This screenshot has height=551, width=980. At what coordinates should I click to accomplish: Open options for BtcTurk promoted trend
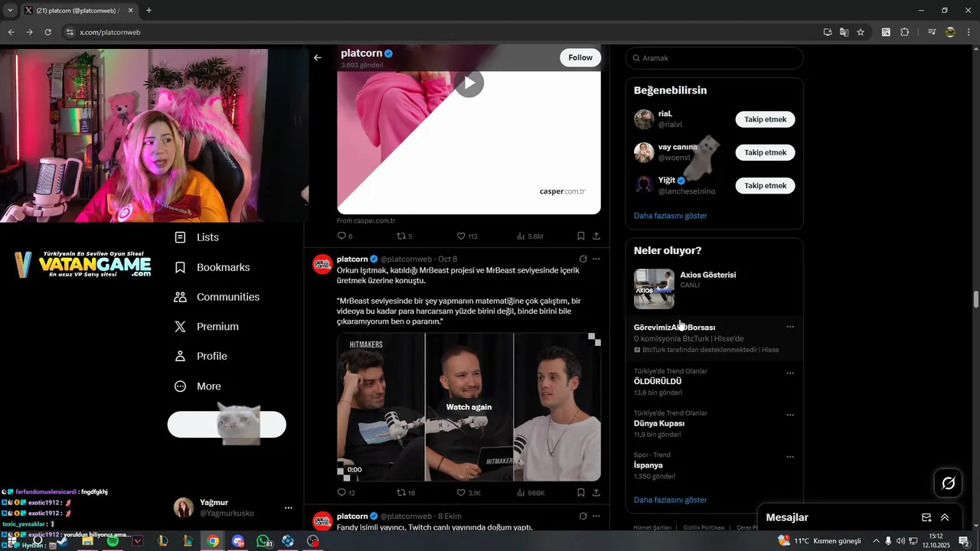tap(790, 328)
